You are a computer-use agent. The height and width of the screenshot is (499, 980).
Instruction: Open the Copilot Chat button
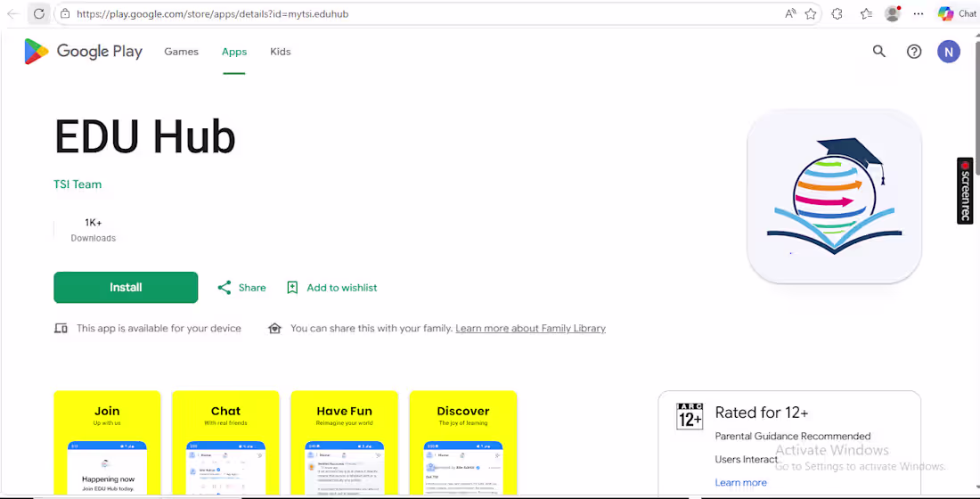[x=957, y=13]
